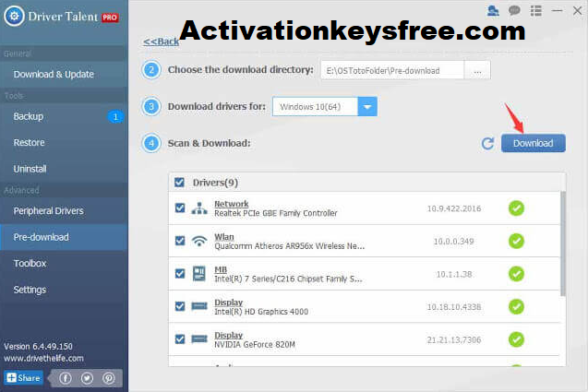Click the PRO badge
588x392 pixels.
[110, 18]
